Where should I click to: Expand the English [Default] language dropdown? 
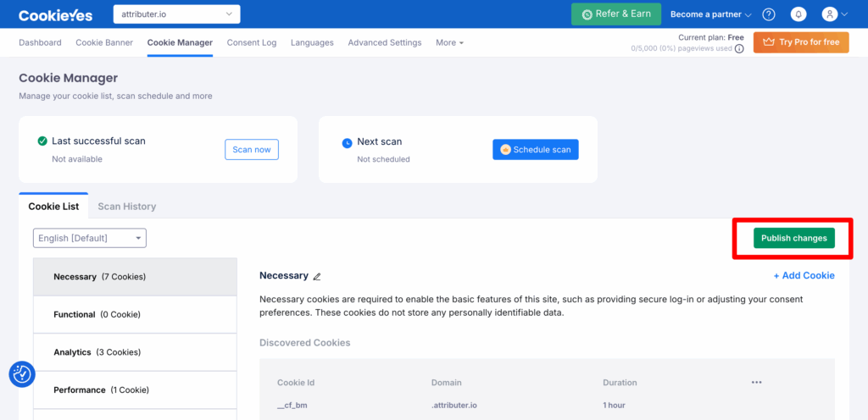[x=90, y=238]
